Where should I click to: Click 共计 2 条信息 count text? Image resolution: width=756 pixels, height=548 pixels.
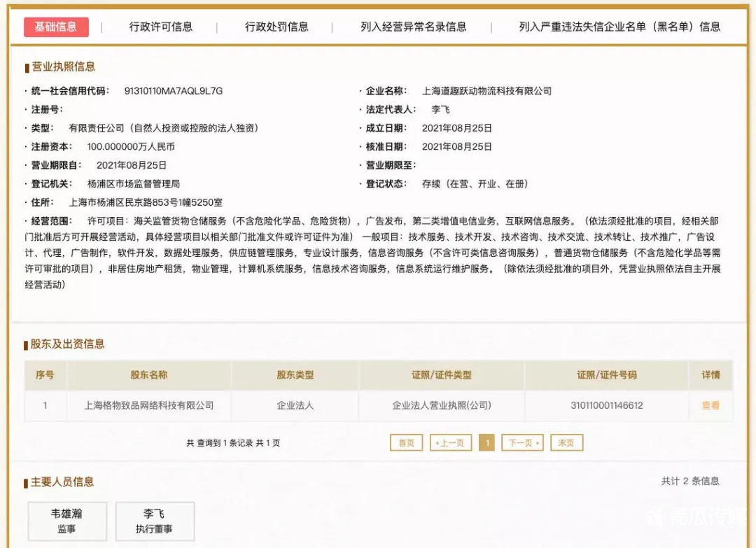[x=690, y=481]
